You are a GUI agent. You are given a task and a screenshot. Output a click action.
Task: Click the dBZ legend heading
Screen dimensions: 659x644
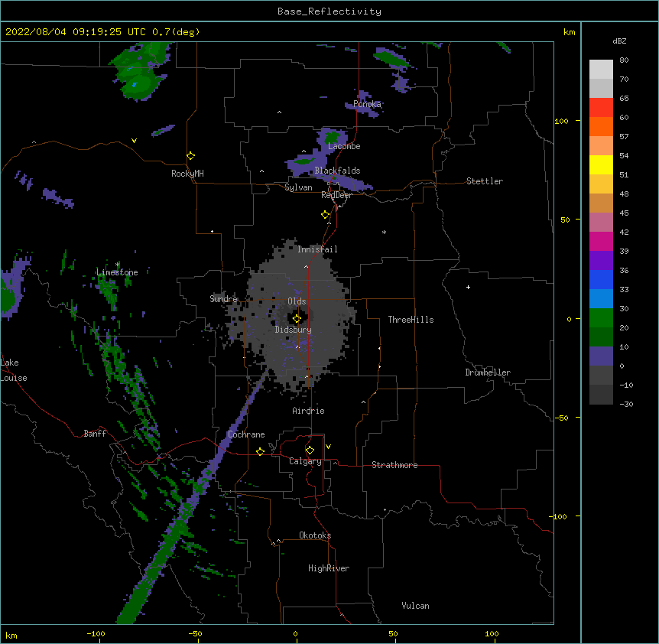[x=619, y=41]
